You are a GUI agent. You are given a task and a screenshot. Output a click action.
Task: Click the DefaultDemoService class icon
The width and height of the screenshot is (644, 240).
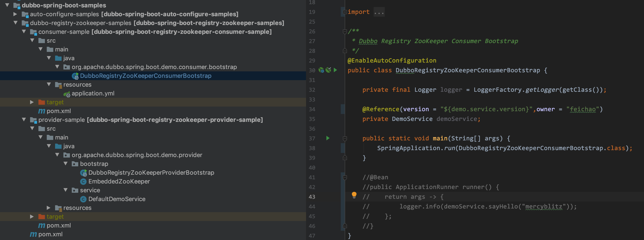[83, 199]
